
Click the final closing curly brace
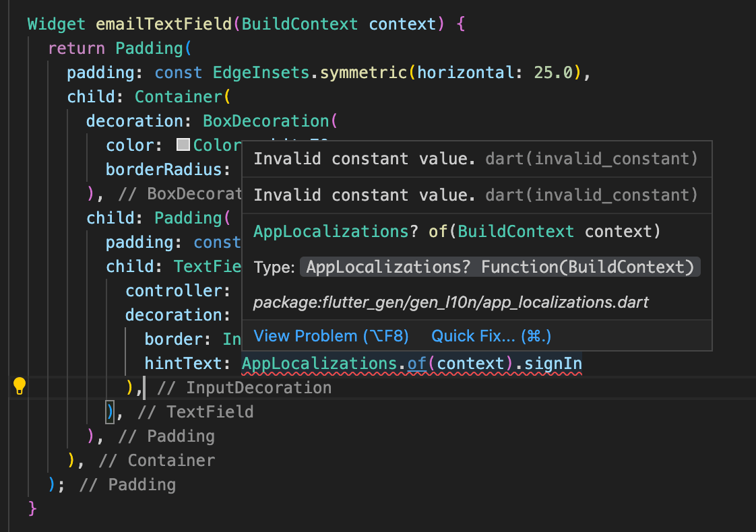[32, 509]
